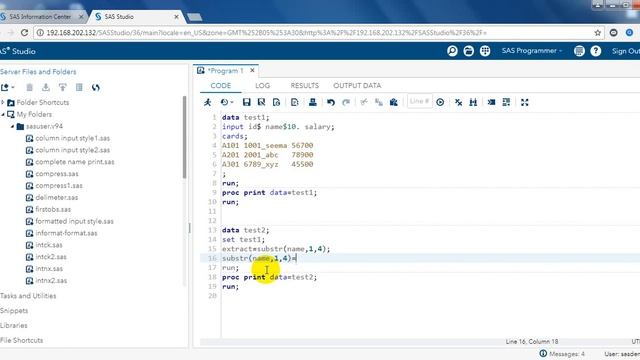
Task: Click the Line # input field
Action: [x=420, y=101]
